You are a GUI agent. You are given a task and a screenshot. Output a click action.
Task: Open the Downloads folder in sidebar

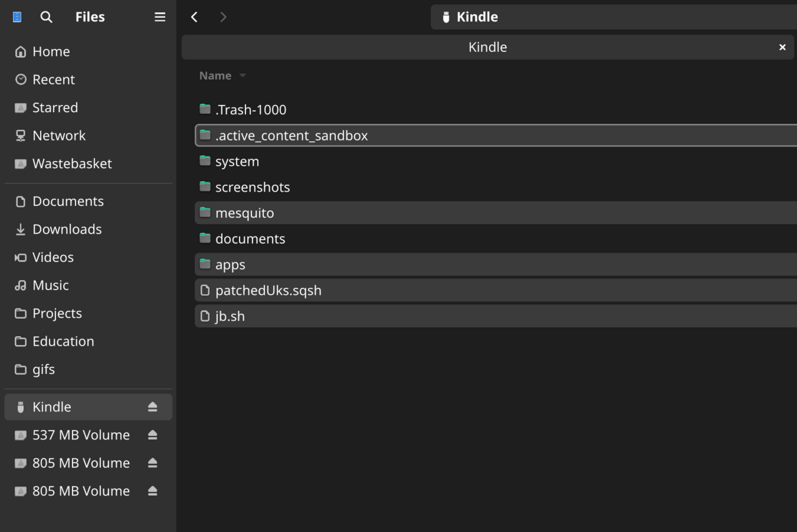pos(67,229)
